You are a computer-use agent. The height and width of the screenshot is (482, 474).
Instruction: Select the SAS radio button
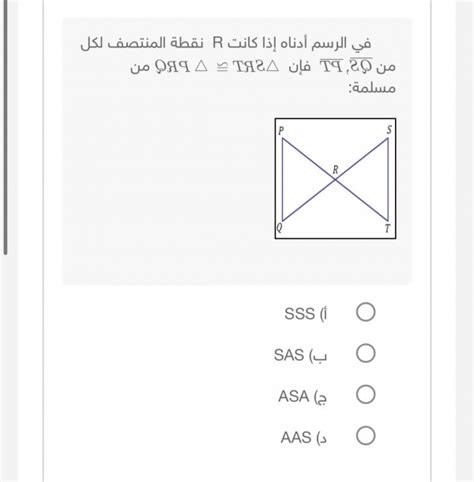[366, 353]
